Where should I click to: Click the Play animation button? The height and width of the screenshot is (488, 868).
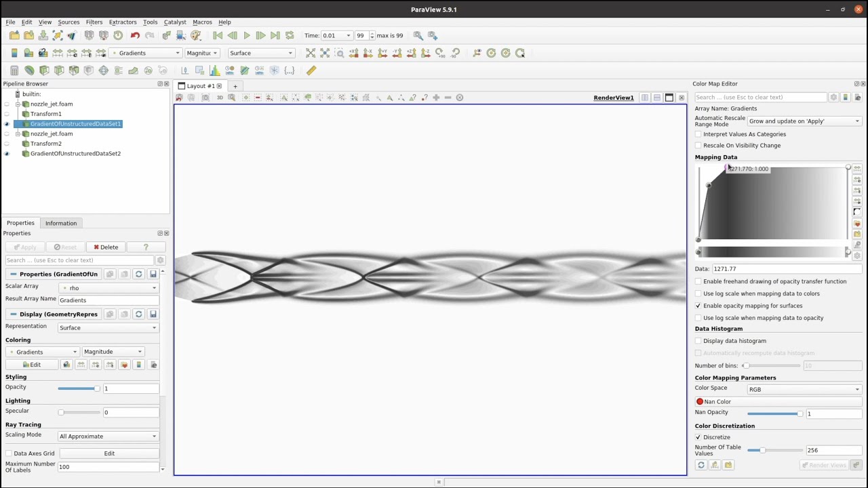click(247, 35)
